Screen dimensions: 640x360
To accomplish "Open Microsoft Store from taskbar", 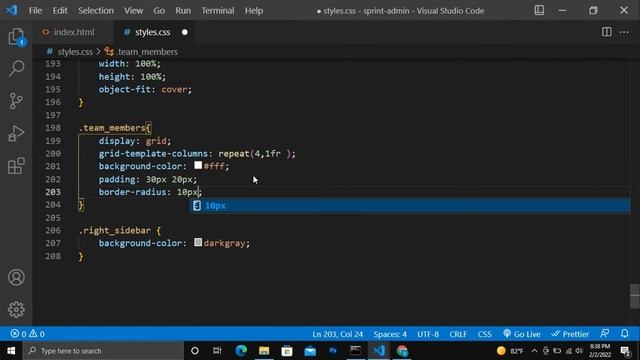I will [287, 351].
